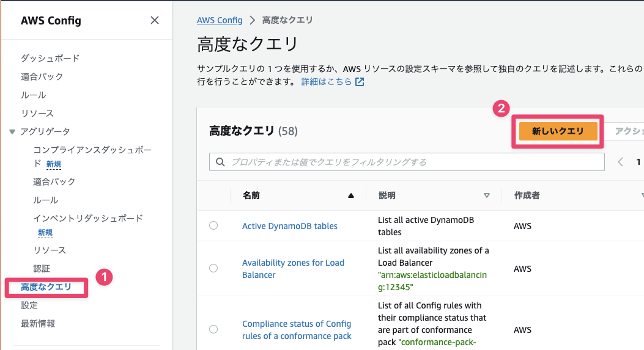Sort by 名前 column ascending arrow

click(351, 195)
